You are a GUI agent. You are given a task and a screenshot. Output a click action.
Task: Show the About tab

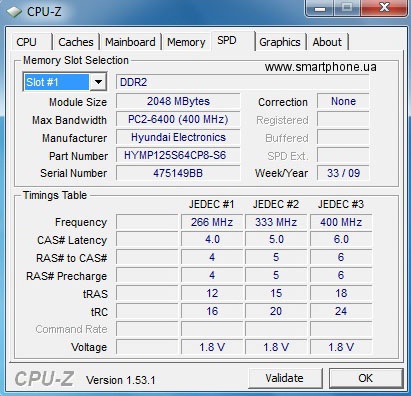pos(327,42)
